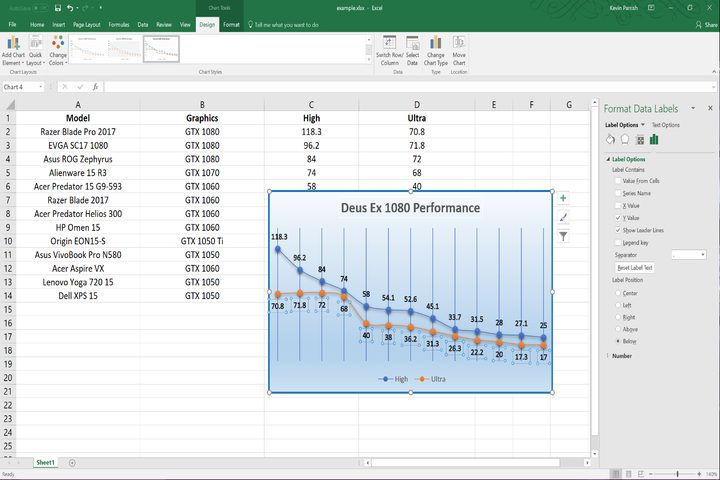Select the second chart style thumbnail
The width and height of the screenshot is (720, 480).
[x=124, y=49]
